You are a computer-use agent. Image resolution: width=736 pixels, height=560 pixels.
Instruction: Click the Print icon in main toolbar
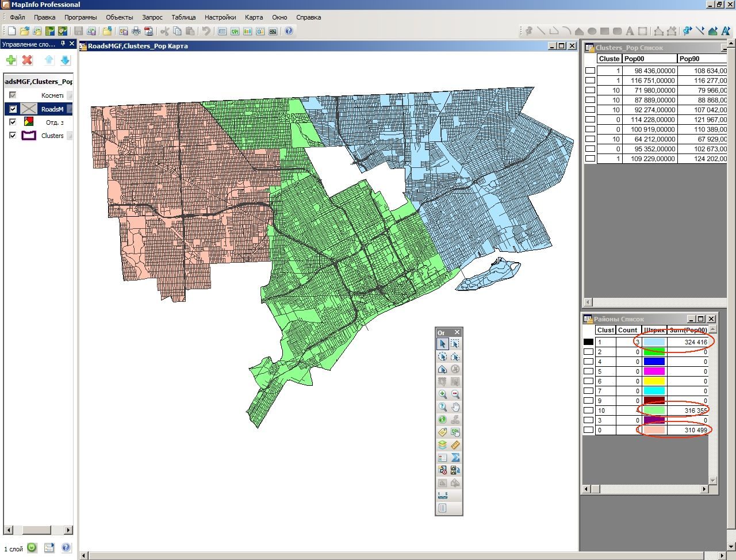click(x=136, y=31)
